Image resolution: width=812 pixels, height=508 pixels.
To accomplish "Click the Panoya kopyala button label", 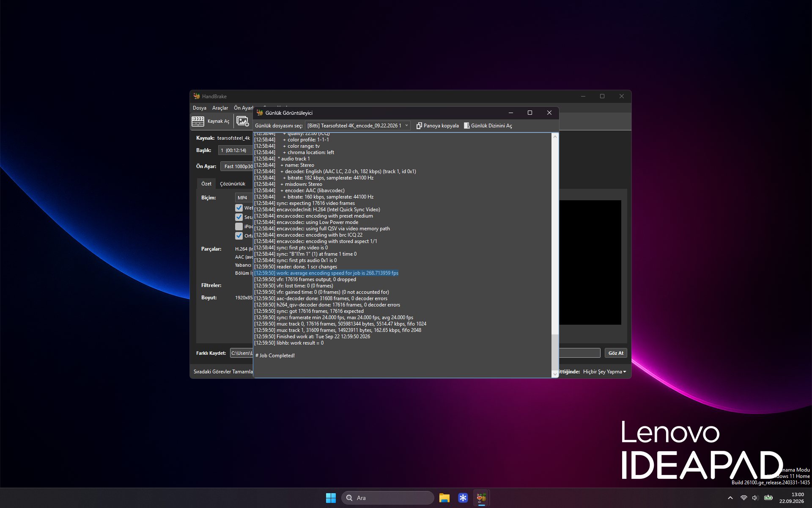I will (441, 126).
